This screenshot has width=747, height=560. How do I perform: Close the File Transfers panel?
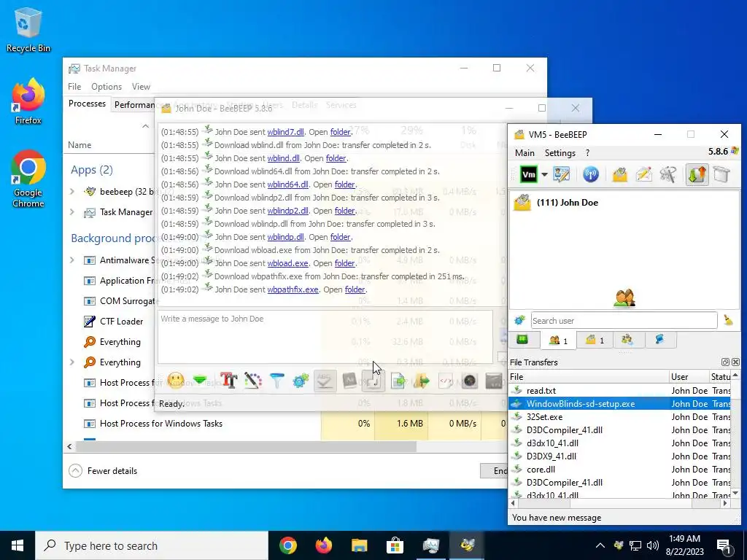pyautogui.click(x=735, y=362)
